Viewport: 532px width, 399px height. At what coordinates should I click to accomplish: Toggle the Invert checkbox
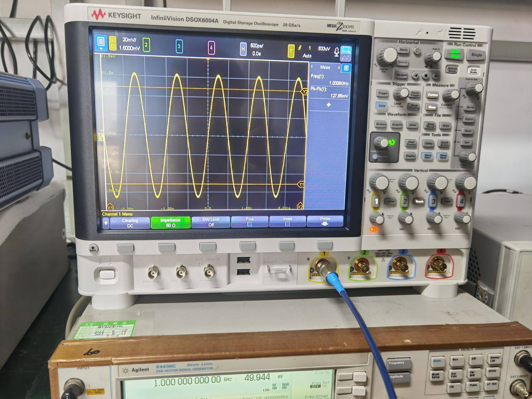click(x=287, y=224)
